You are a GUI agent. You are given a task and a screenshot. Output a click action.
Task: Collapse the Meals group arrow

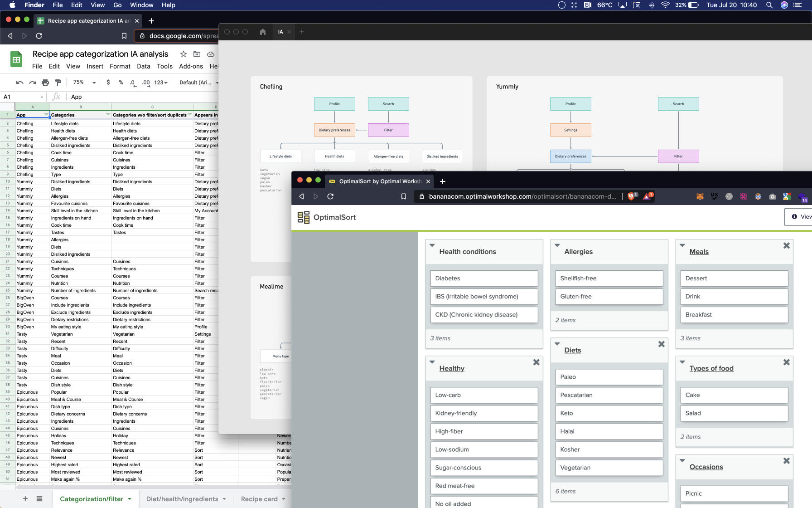[682, 245]
